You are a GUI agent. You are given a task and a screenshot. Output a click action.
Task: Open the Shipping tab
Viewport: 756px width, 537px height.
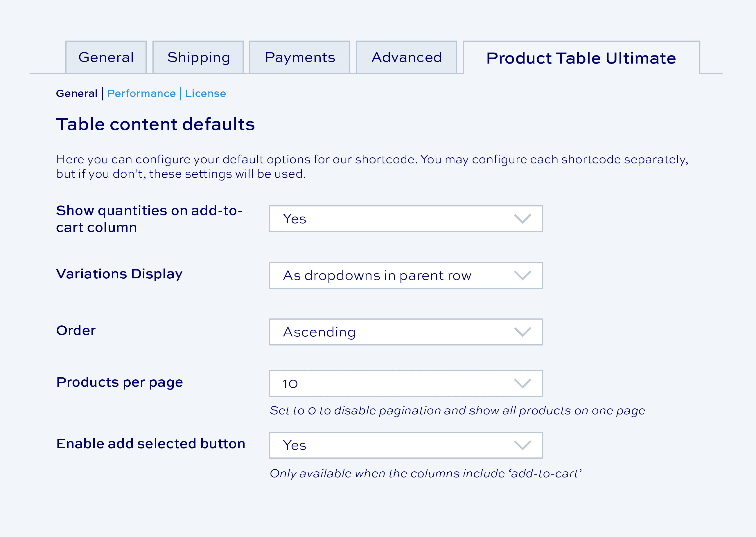(x=198, y=57)
